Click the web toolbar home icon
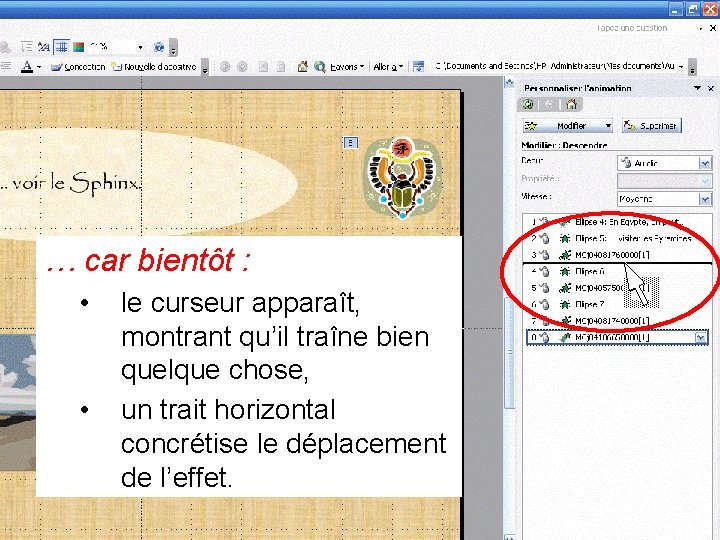 pos(303,67)
